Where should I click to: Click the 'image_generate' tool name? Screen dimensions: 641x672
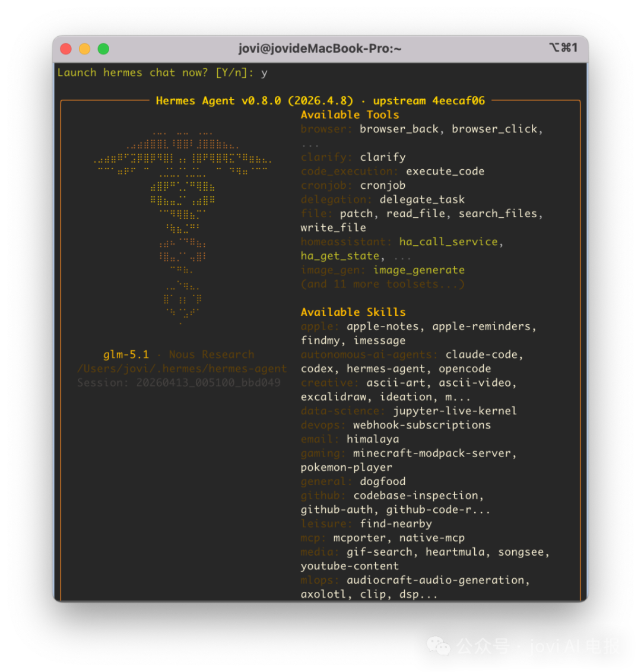click(x=419, y=270)
